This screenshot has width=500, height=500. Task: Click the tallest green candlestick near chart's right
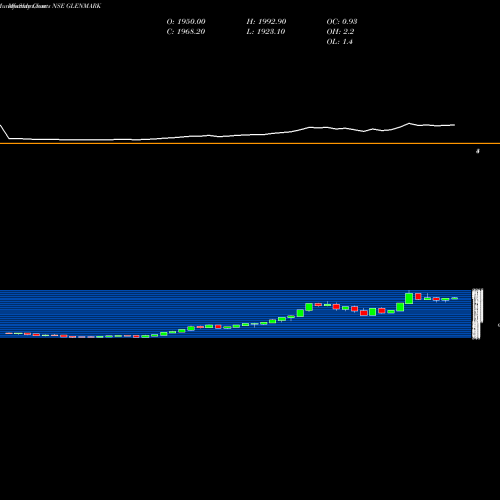click(409, 298)
